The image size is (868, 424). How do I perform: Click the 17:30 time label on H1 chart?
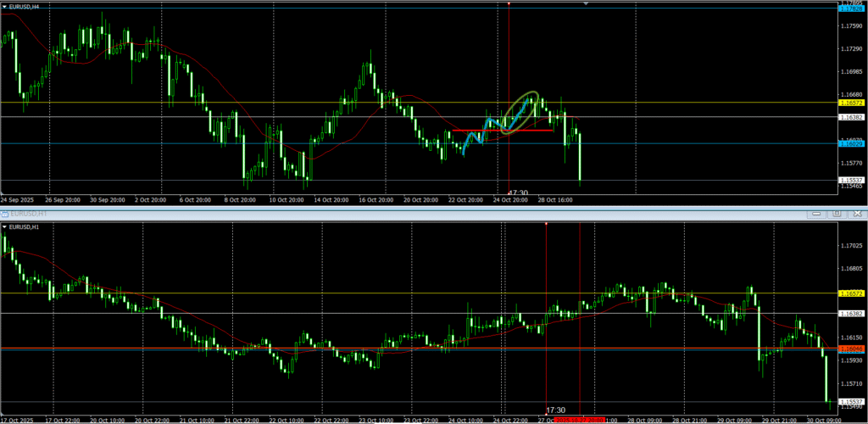click(x=555, y=410)
